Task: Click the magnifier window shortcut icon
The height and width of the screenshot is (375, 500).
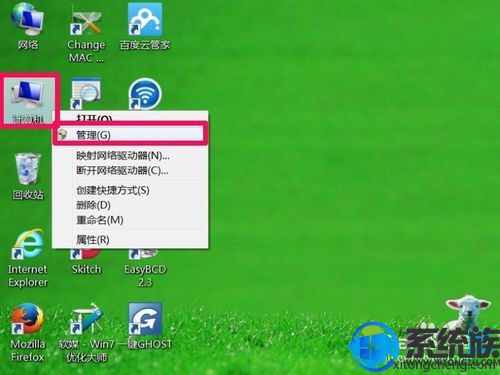Action: (86, 93)
